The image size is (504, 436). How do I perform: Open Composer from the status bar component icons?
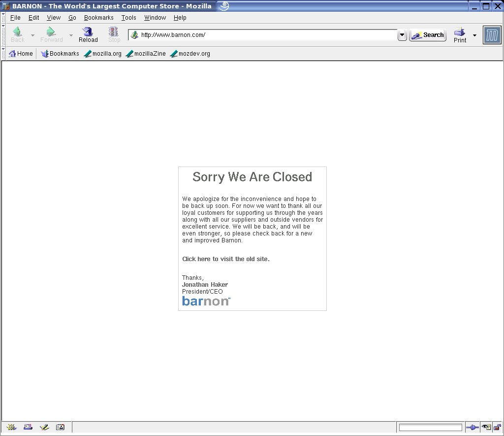coord(44,427)
